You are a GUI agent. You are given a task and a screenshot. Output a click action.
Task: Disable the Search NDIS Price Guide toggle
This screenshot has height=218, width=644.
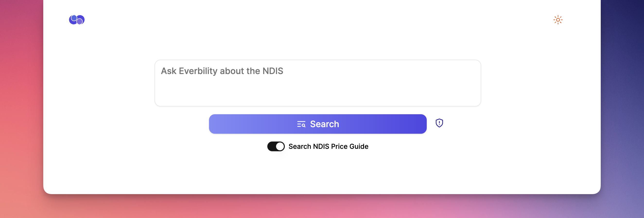[276, 146]
